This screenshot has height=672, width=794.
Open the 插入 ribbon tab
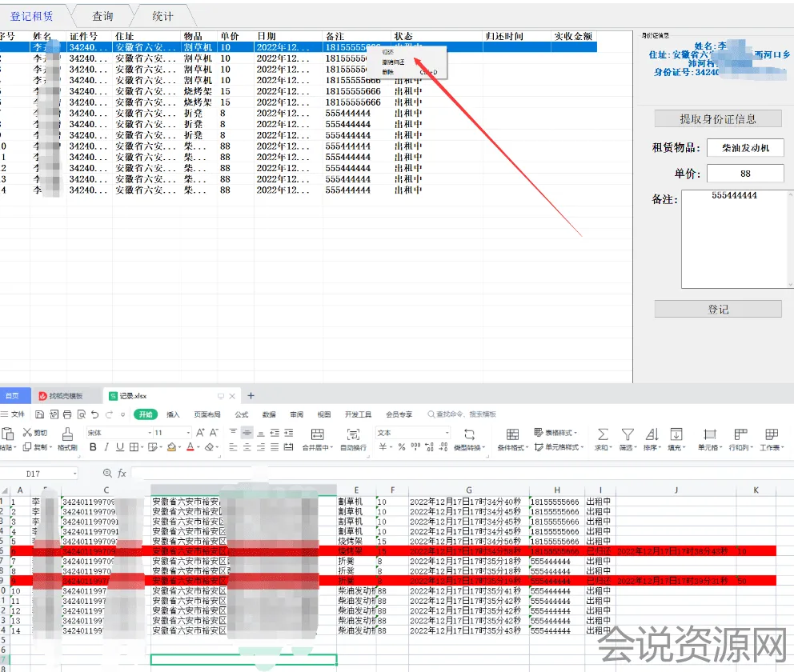tap(173, 414)
